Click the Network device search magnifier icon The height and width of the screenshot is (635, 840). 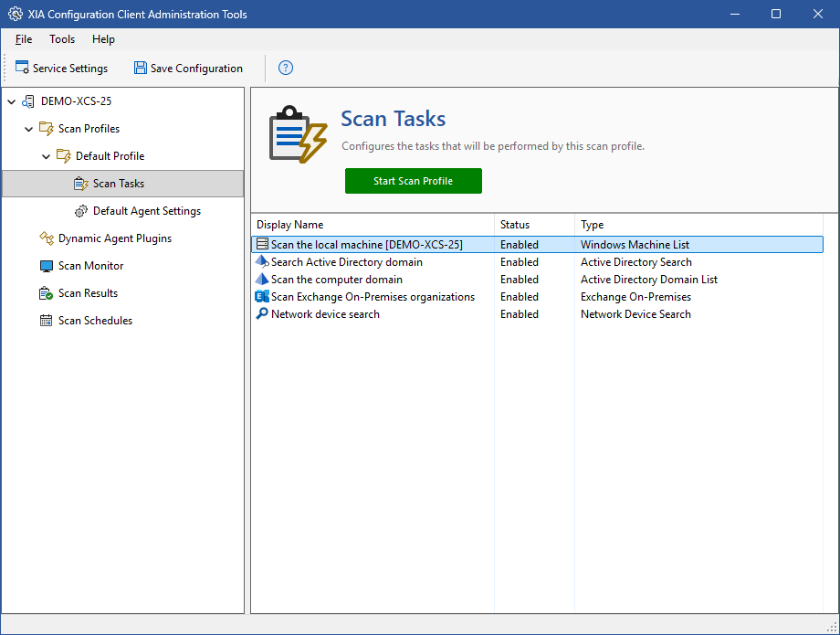(262, 314)
